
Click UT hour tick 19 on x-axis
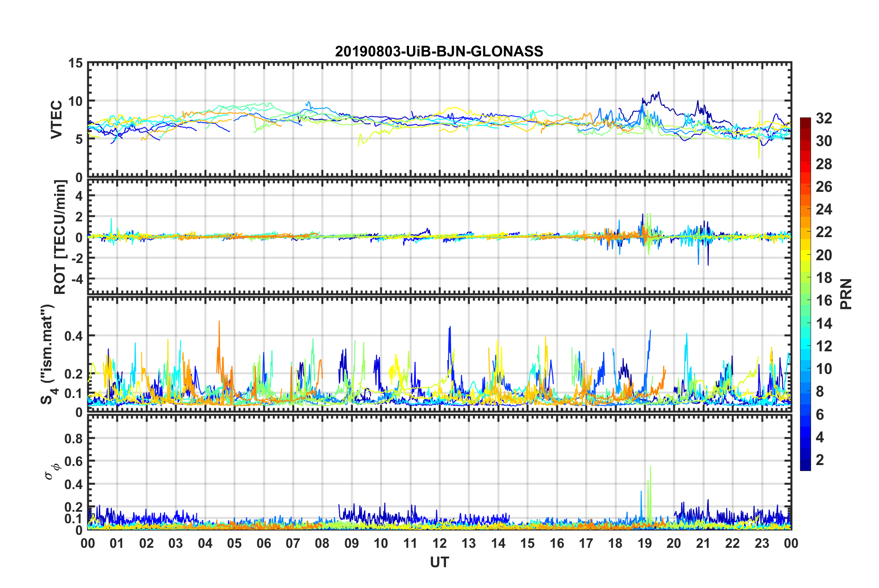(645, 543)
